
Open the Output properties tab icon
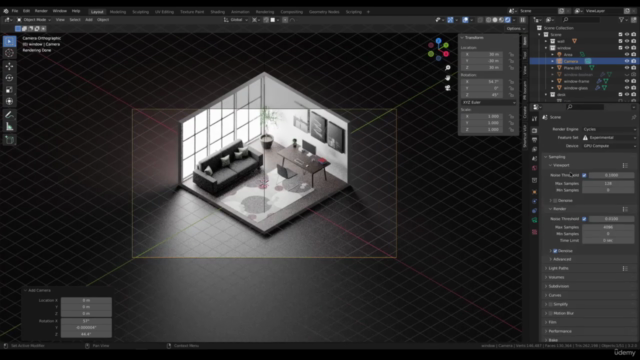coord(535,140)
